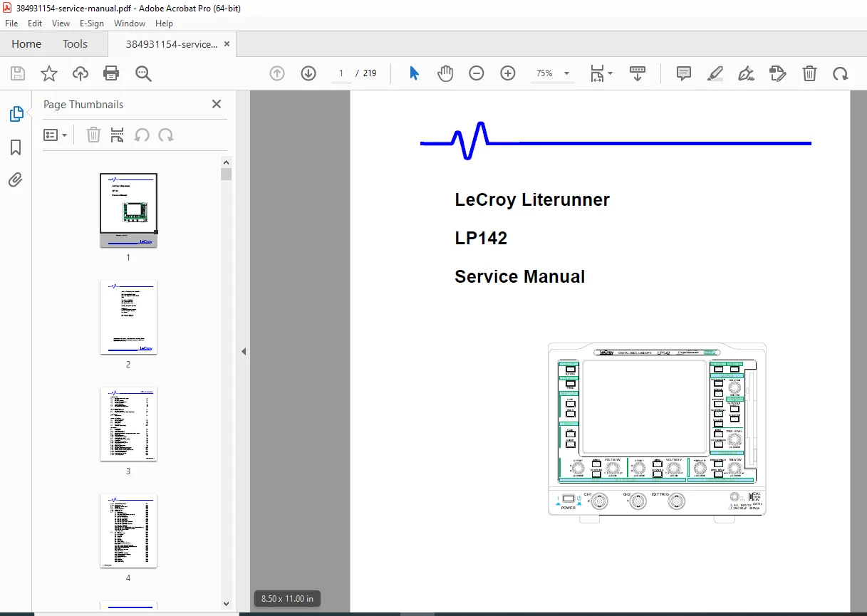Upload the file to cloud storage
867x616 pixels.
click(81, 73)
